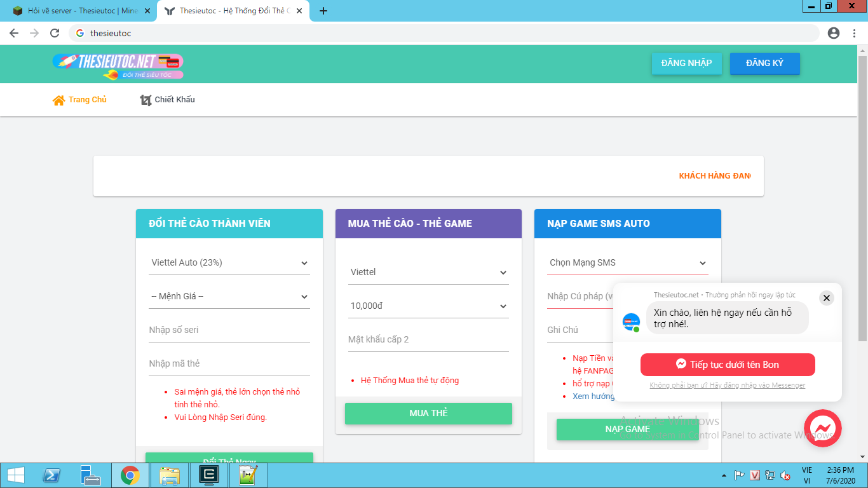Image resolution: width=868 pixels, height=488 pixels.
Task: Show hidden system tray icons
Action: point(724,475)
